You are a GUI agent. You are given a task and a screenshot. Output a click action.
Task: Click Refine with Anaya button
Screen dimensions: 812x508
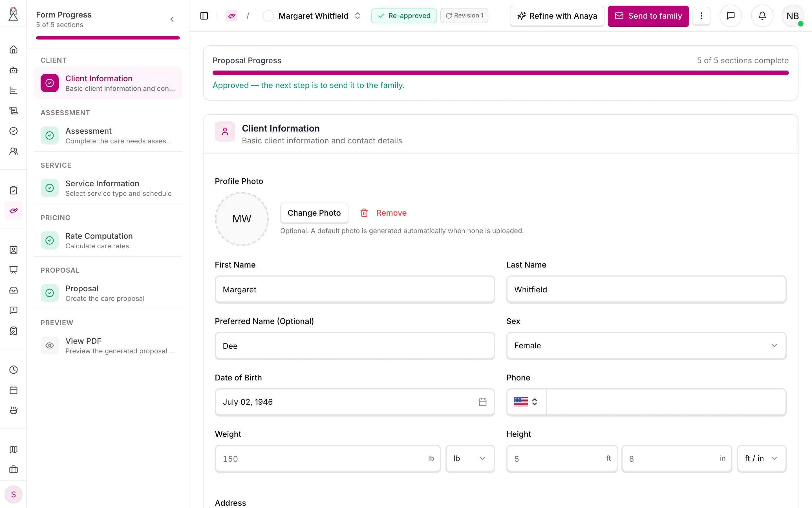point(557,16)
